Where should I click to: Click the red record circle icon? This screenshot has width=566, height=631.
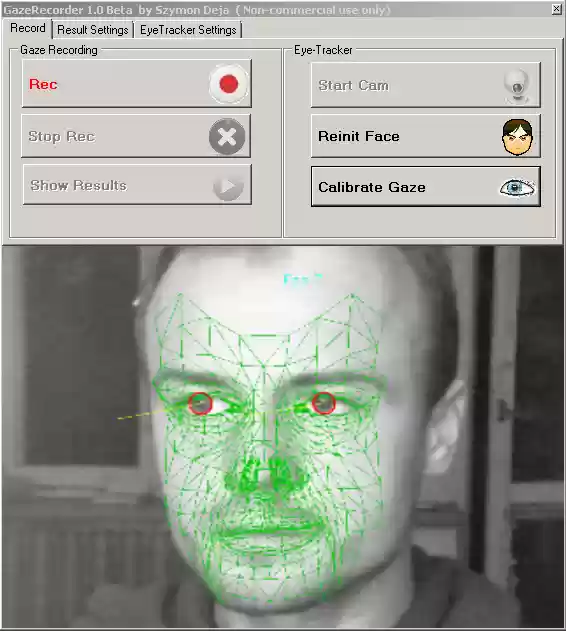pyautogui.click(x=229, y=84)
